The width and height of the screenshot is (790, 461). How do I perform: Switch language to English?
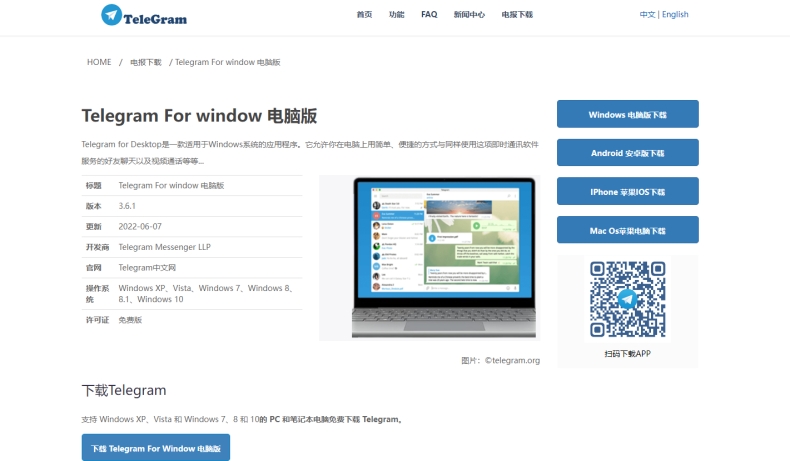tap(675, 15)
